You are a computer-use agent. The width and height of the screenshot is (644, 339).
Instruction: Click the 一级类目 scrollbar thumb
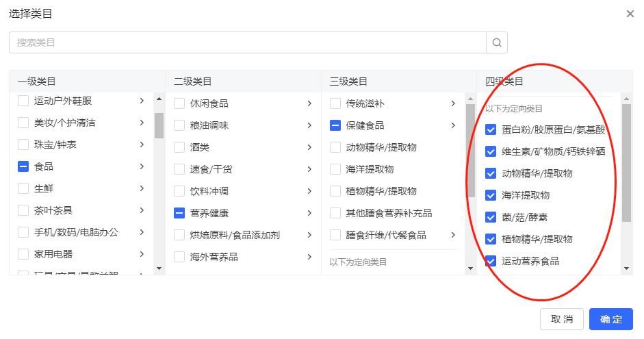tap(159, 125)
